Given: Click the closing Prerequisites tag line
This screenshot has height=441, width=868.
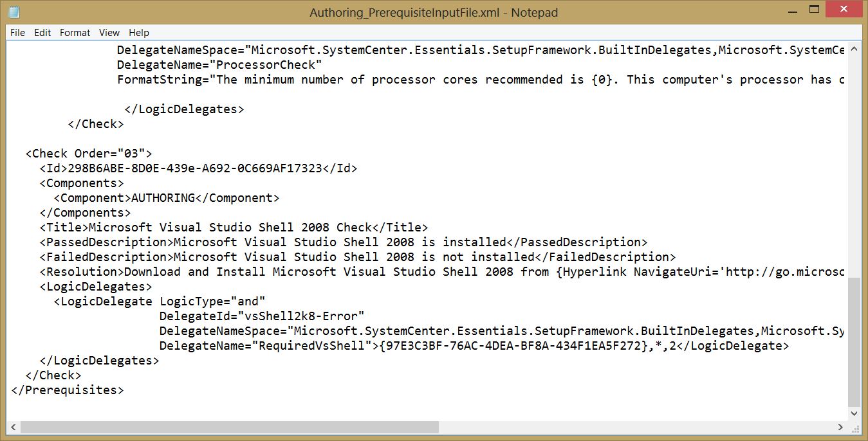Looking at the screenshot, I should pyautogui.click(x=68, y=390).
